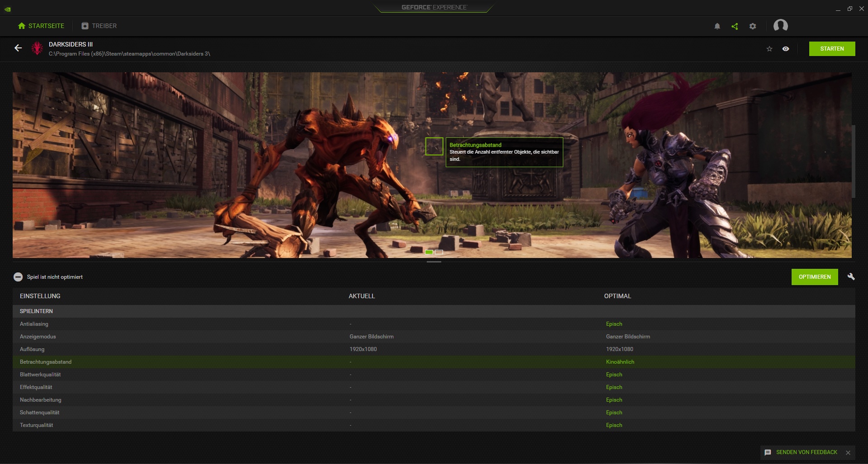Open the notifications bell icon

(717, 26)
